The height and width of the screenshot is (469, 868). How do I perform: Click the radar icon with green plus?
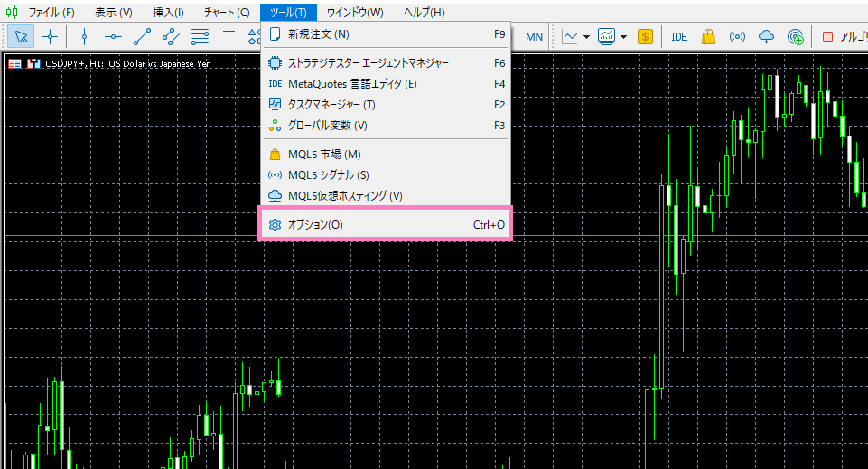click(796, 37)
